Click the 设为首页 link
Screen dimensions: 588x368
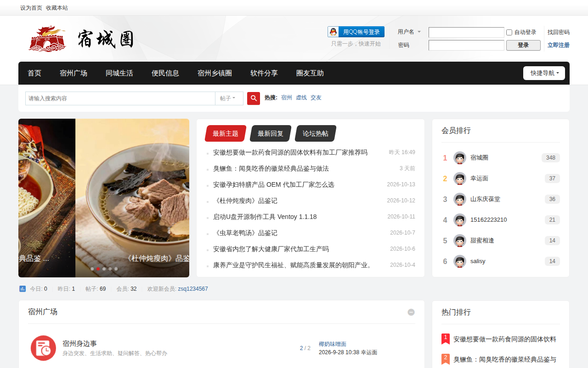31,8
